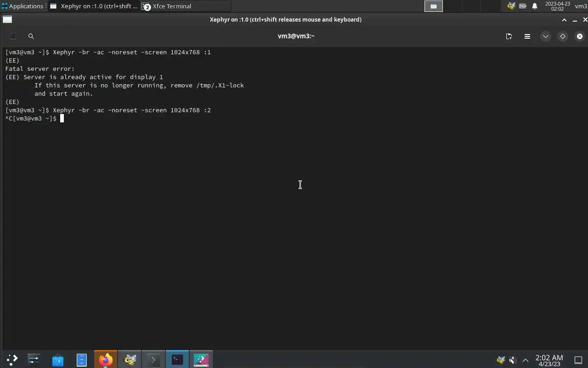The height and width of the screenshot is (368, 588).
Task: Open the KDE application launcher in bottom taskbar
Action: tap(12, 360)
